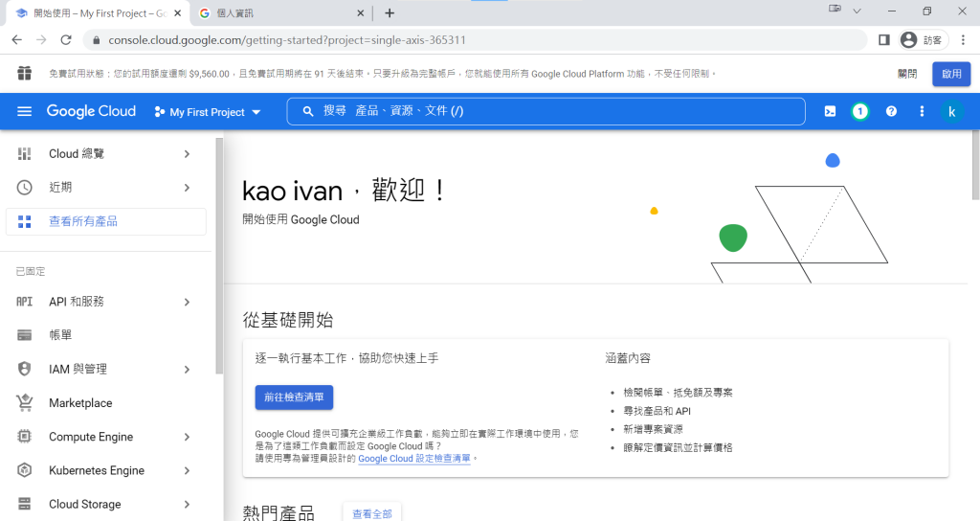Image resolution: width=980 pixels, height=521 pixels.
Task: Click the Google Cloud logo
Action: pyautogui.click(x=91, y=111)
